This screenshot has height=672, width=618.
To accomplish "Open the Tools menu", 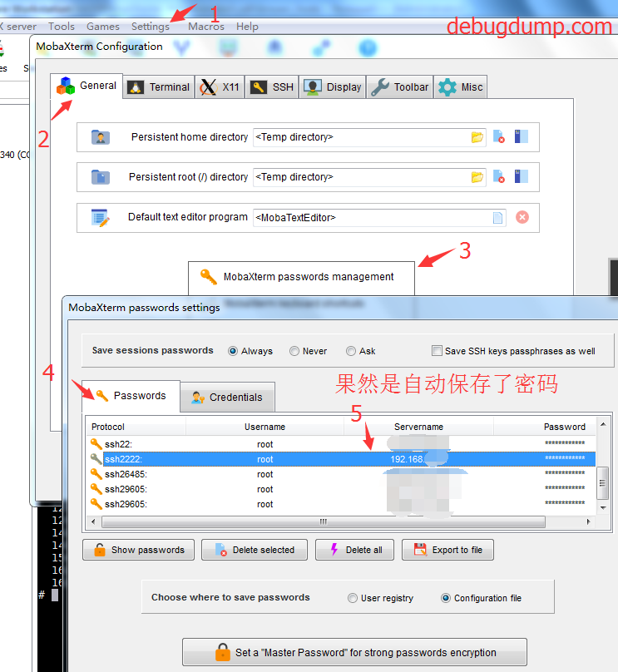I will tap(62, 27).
